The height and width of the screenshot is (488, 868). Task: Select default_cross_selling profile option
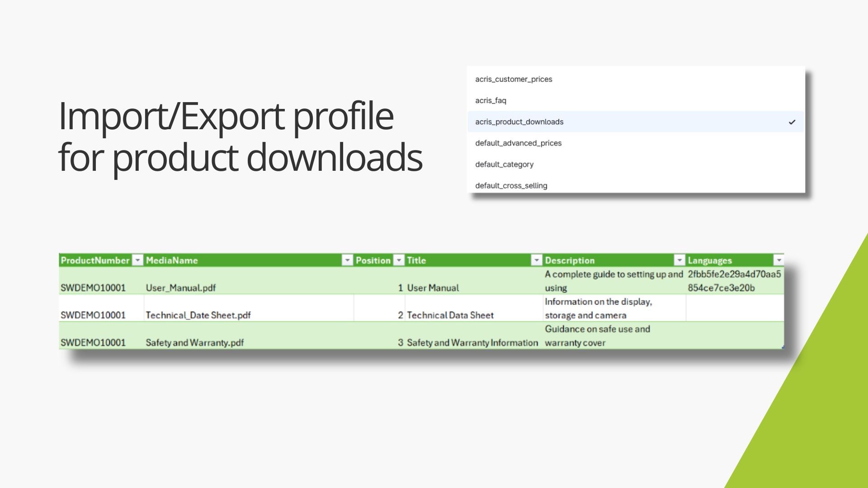tap(636, 185)
